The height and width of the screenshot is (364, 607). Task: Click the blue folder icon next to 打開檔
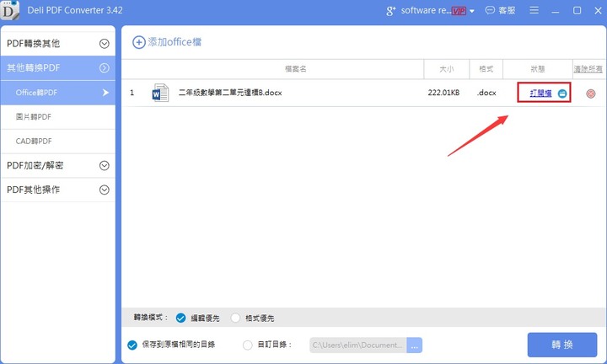tap(562, 94)
